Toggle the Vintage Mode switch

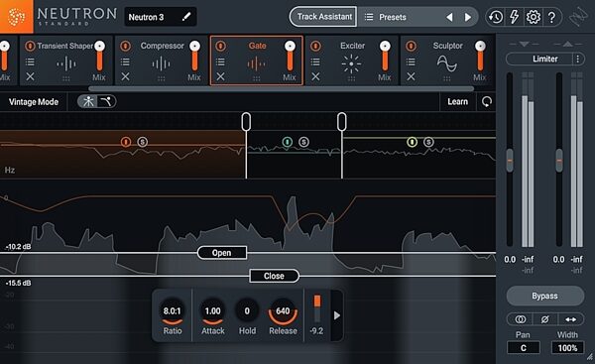(96, 101)
